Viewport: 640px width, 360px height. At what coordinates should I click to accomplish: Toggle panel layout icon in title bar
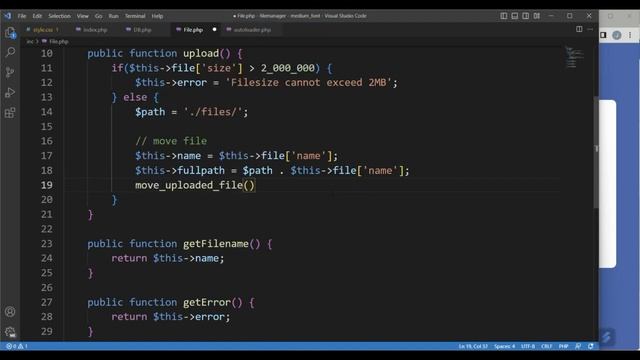pos(515,16)
